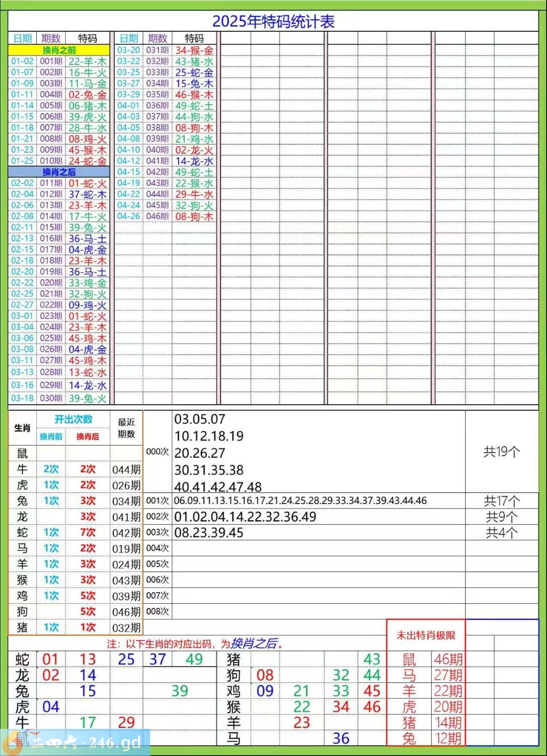Click the 246.gd watermark logo
Image resolution: width=547 pixels, height=756 pixels.
tap(76, 742)
